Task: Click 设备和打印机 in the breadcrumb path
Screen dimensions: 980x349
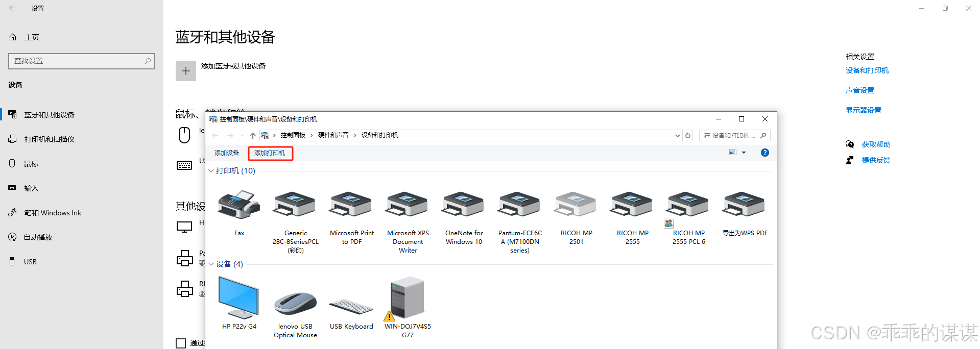Action: [380, 135]
